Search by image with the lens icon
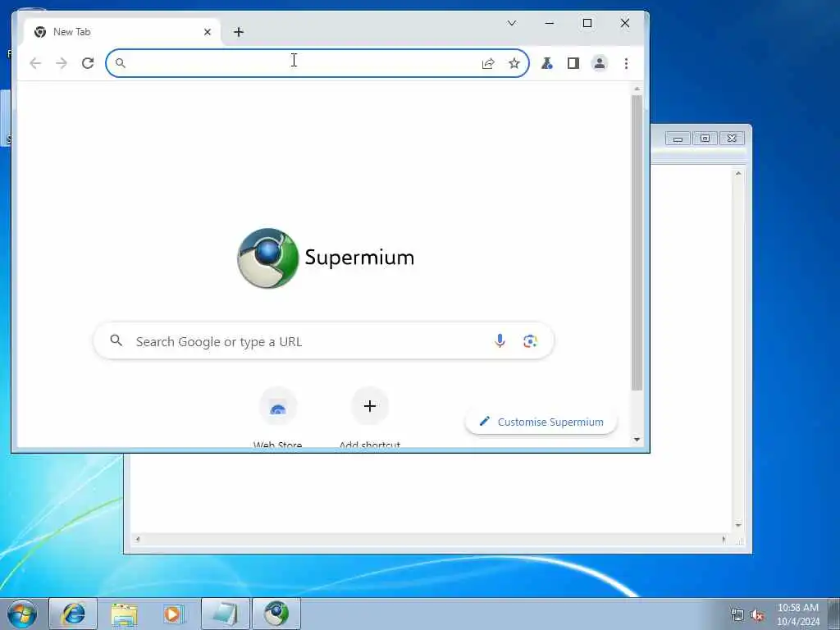The height and width of the screenshot is (630, 840). 530,340
